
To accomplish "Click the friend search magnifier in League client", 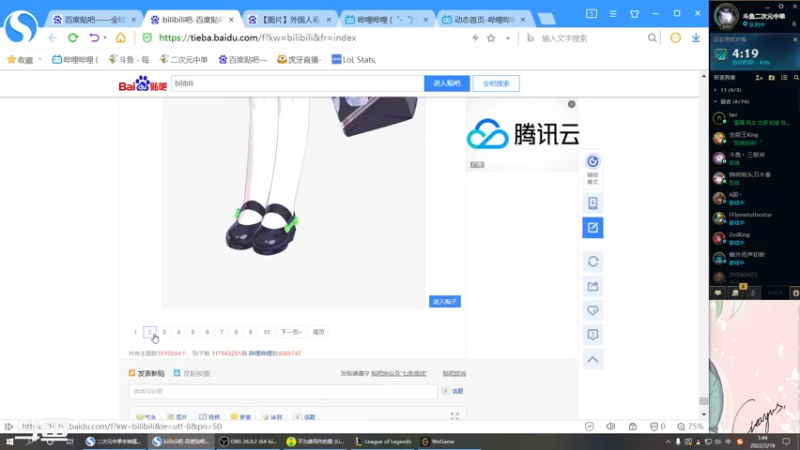I will pos(796,78).
